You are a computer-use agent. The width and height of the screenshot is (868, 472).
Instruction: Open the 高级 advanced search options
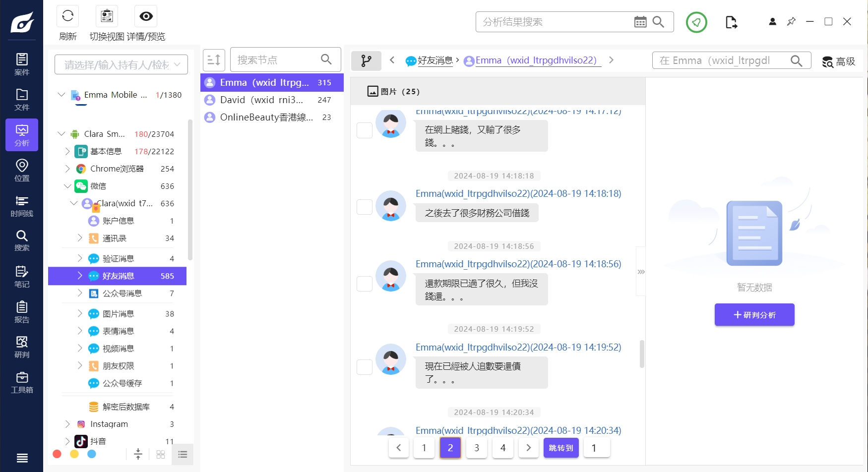coord(838,61)
